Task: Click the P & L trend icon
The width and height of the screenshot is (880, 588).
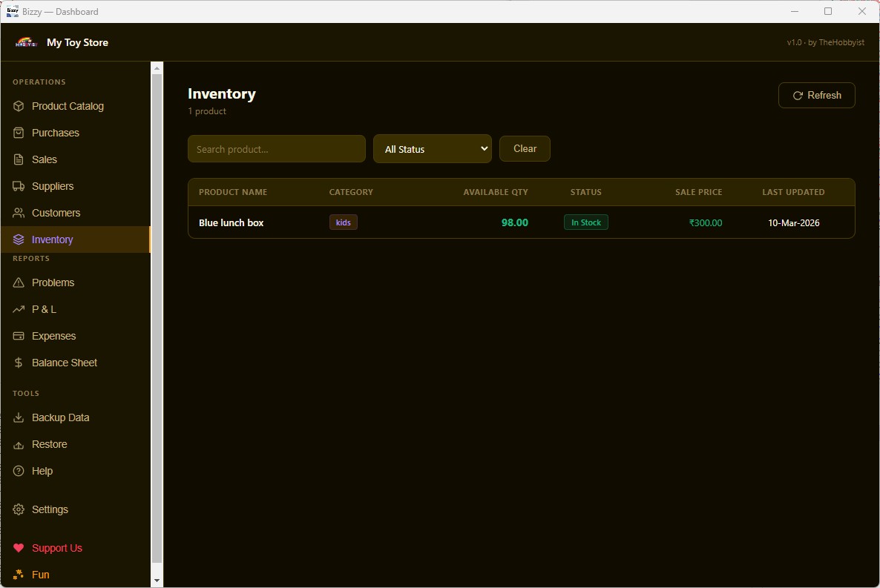Action: click(x=18, y=309)
